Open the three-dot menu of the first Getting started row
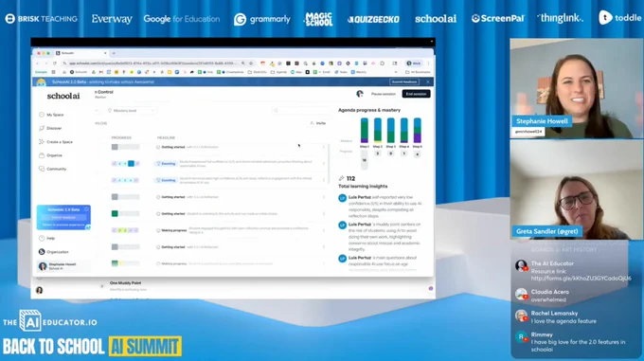 [324, 147]
